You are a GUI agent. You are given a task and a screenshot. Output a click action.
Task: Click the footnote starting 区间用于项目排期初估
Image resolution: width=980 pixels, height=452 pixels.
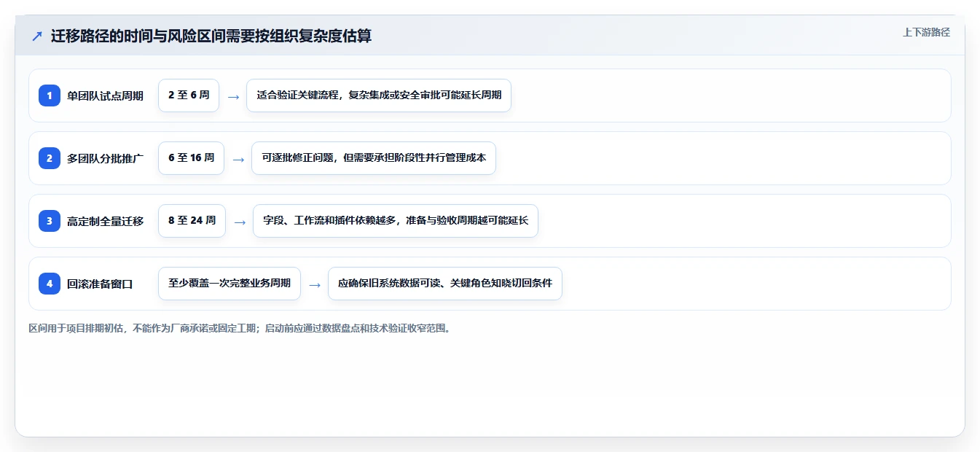pos(240,328)
